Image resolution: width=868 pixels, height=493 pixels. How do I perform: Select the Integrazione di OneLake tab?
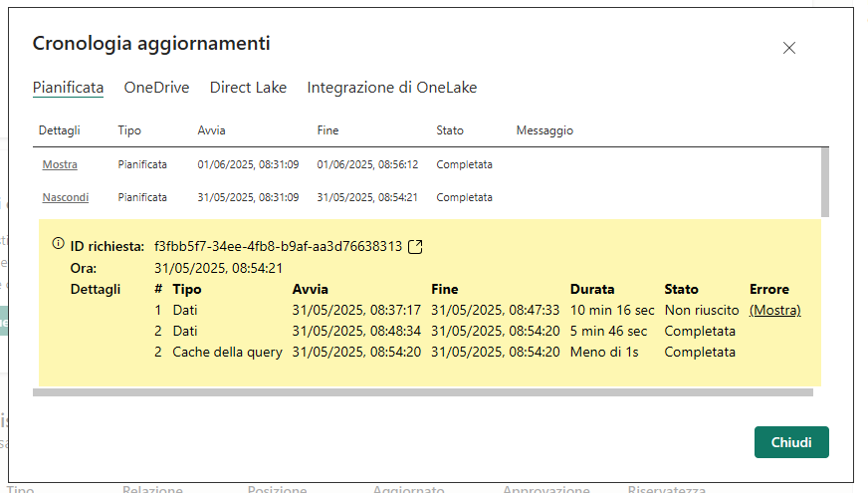[392, 88]
